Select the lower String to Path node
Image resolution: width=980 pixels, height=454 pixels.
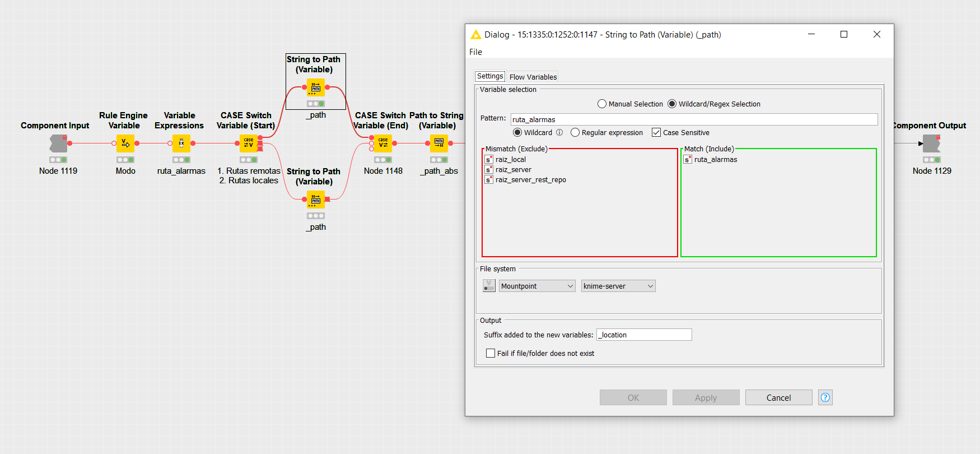(x=315, y=200)
